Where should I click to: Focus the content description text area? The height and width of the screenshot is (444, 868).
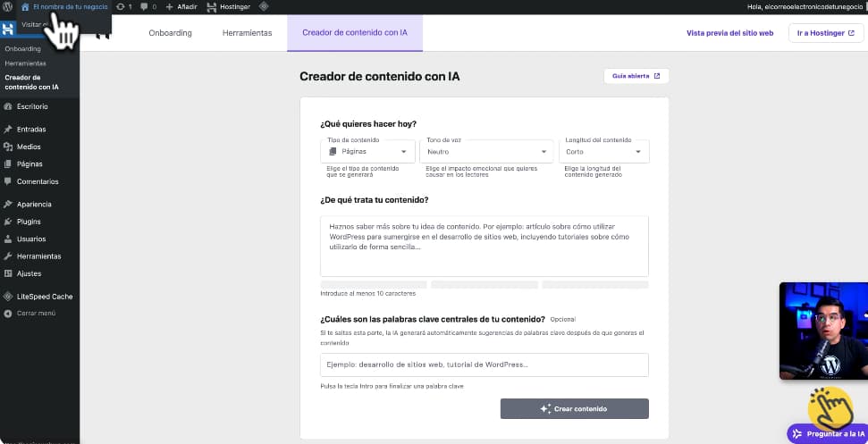tap(485, 246)
